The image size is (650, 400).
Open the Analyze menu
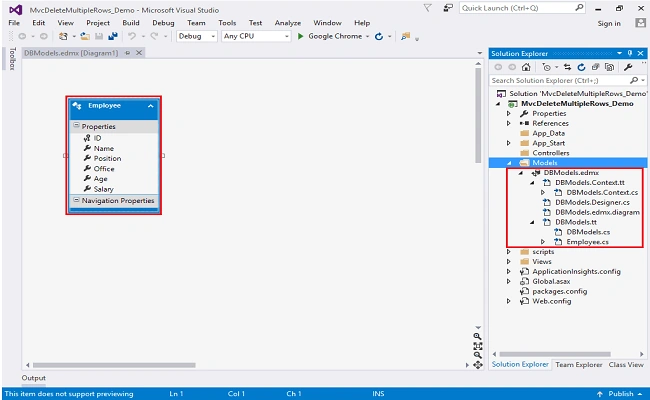coord(288,23)
